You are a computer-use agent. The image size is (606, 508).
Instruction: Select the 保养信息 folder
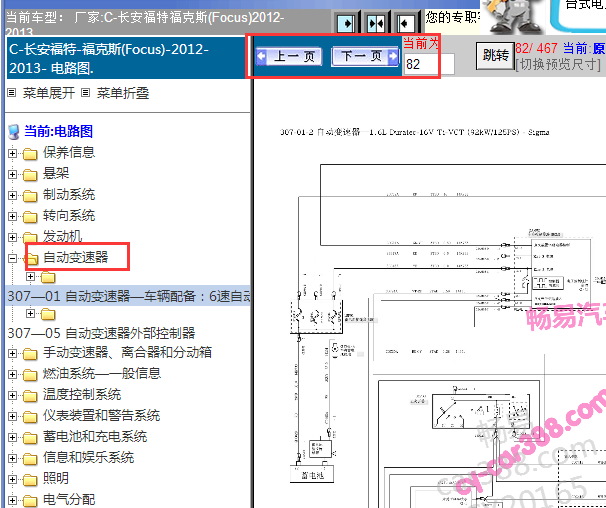[x=69, y=152]
